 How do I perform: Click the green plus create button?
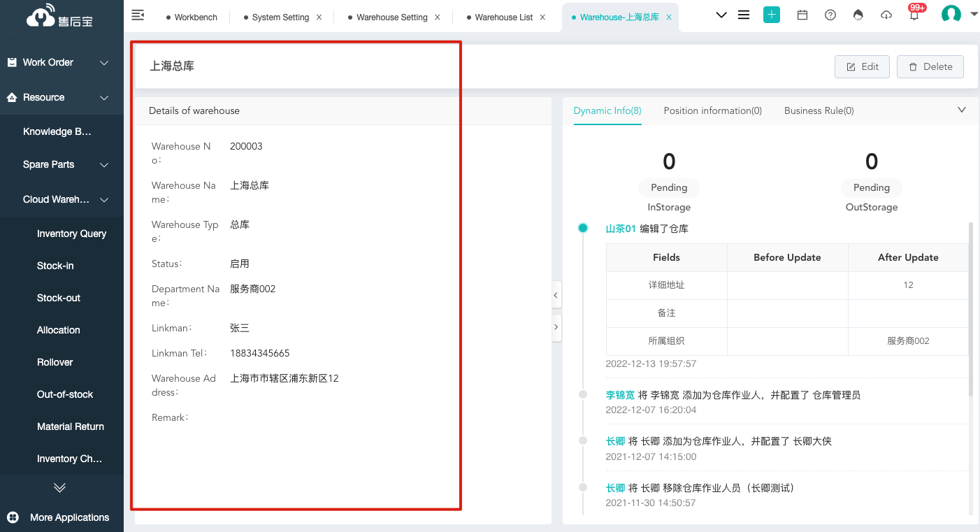tap(772, 15)
